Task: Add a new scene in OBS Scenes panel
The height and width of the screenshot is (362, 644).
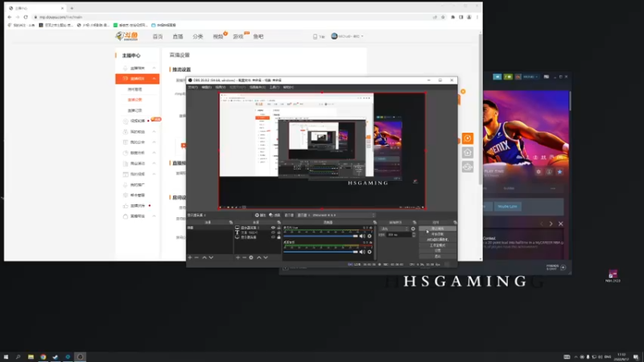Action: (x=190, y=257)
